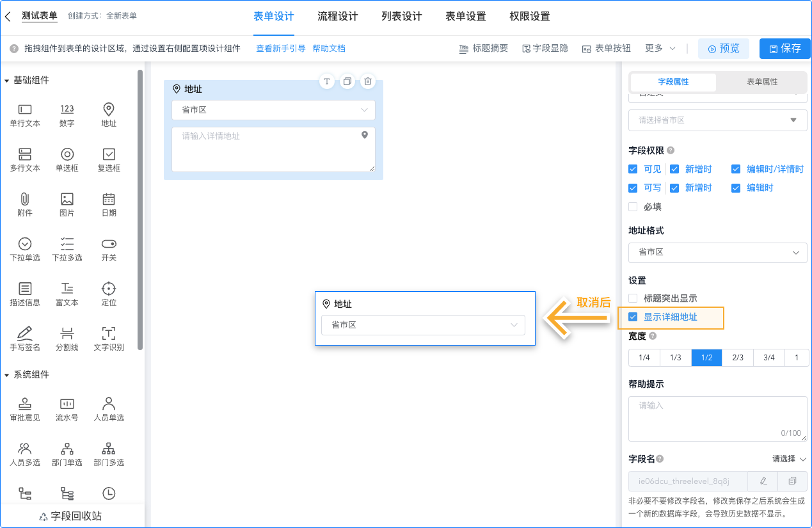Switch to the 流程设计 tab
The height and width of the screenshot is (528, 812).
[337, 16]
